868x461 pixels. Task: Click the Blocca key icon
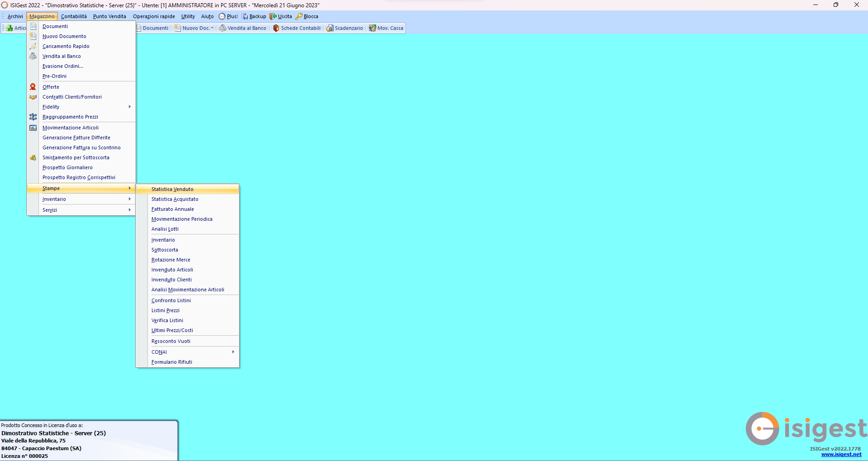[x=299, y=16]
